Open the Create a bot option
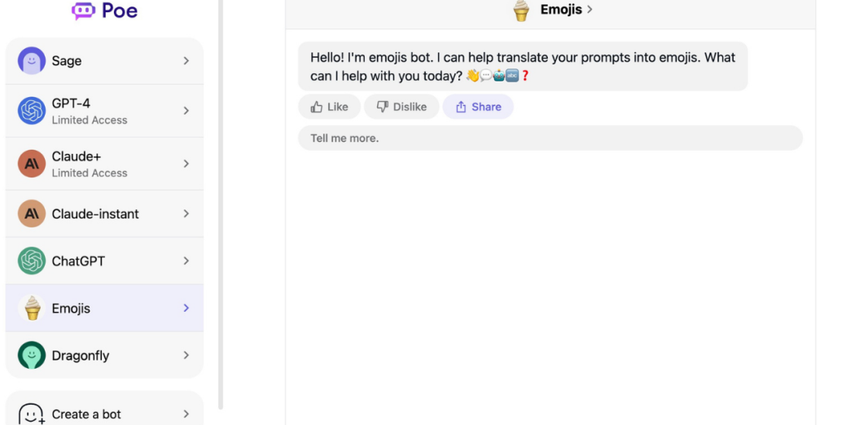The image size is (868, 425). (104, 414)
